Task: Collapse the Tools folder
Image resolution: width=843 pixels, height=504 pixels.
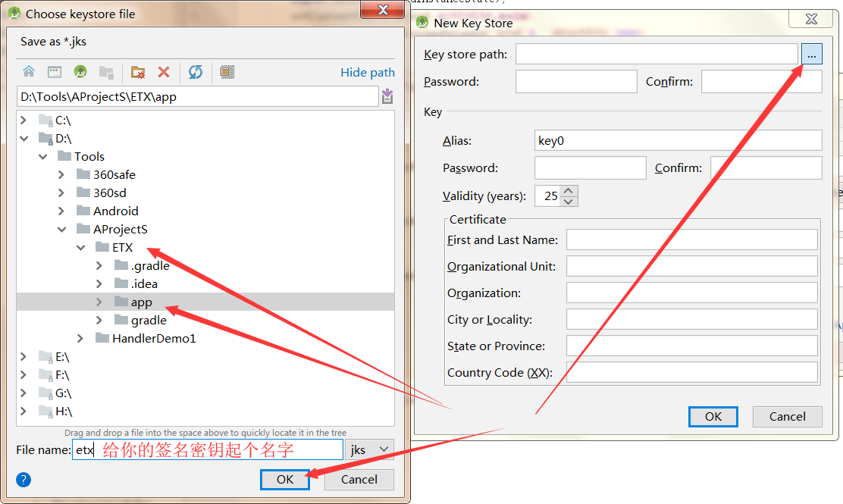Action: click(x=42, y=156)
